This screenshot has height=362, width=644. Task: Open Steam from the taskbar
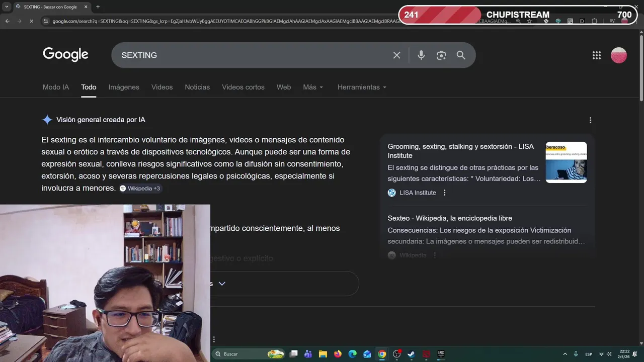(412, 354)
